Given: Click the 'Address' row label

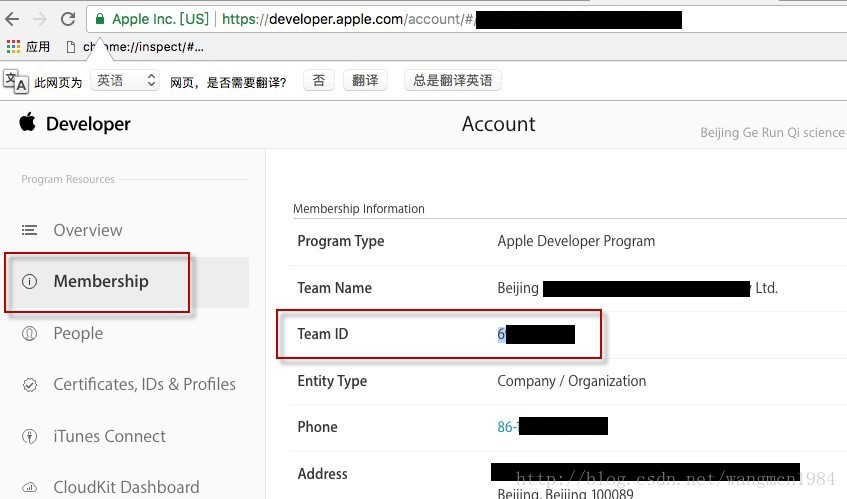Looking at the screenshot, I should (x=322, y=474).
